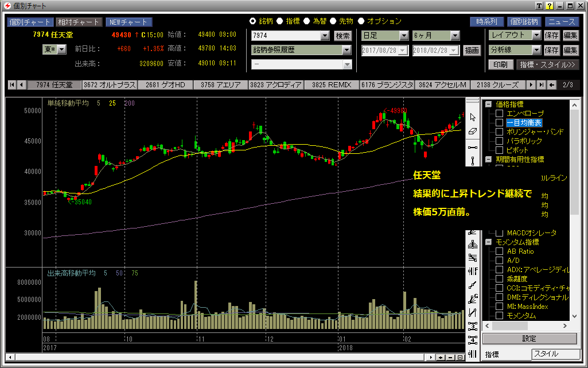Collapse the モメンタム指標 tree group
The height and width of the screenshot is (368, 588).
488,242
